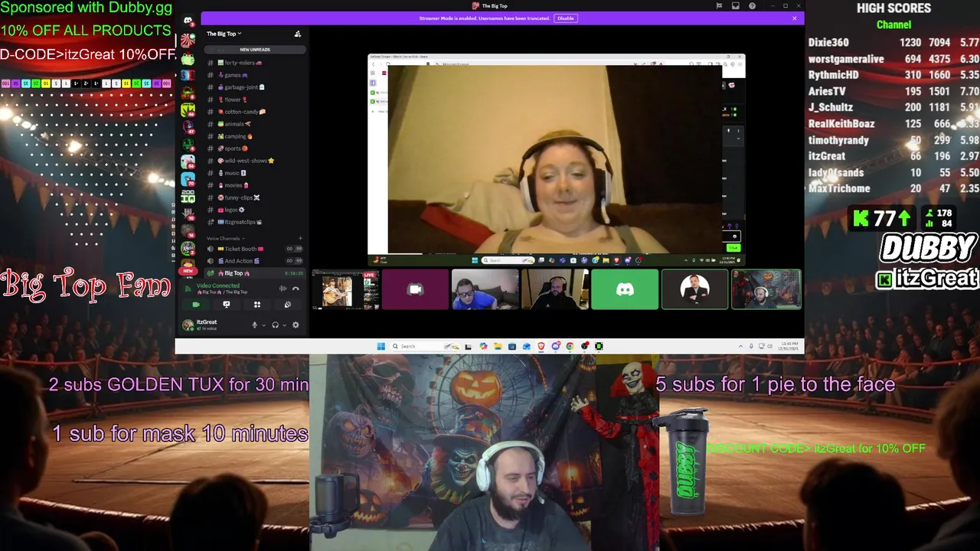The height and width of the screenshot is (551, 980).
Task: Open Discord help question mark icon
Action: 753,6
